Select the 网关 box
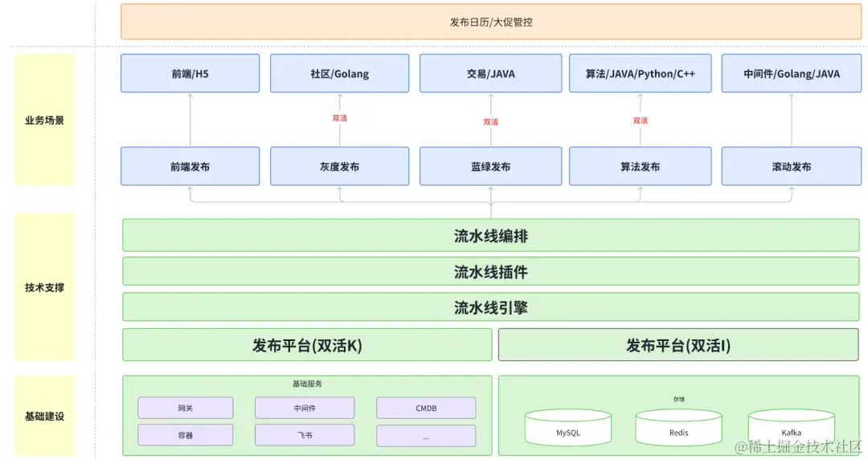 pos(186,408)
